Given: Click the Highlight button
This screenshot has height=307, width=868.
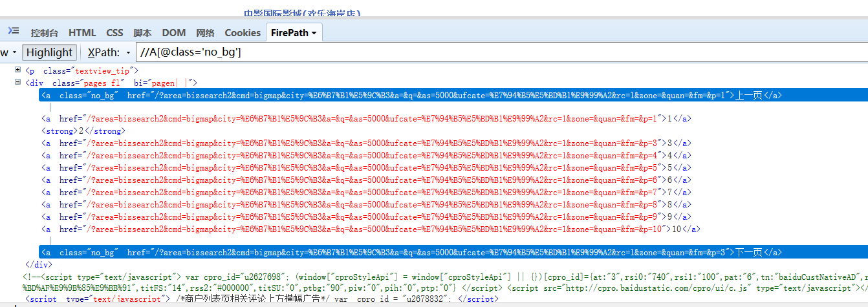Looking at the screenshot, I should coord(50,52).
